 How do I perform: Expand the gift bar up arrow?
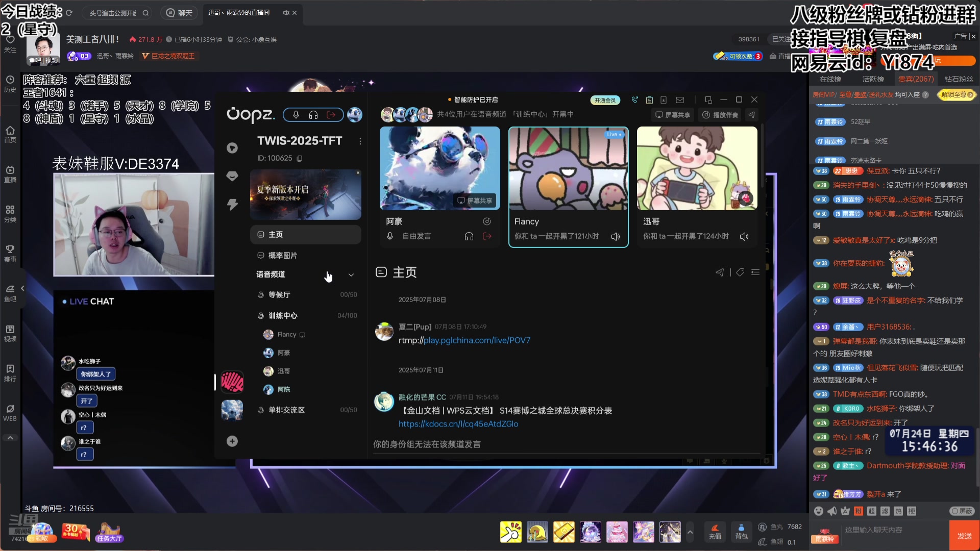[x=690, y=532]
